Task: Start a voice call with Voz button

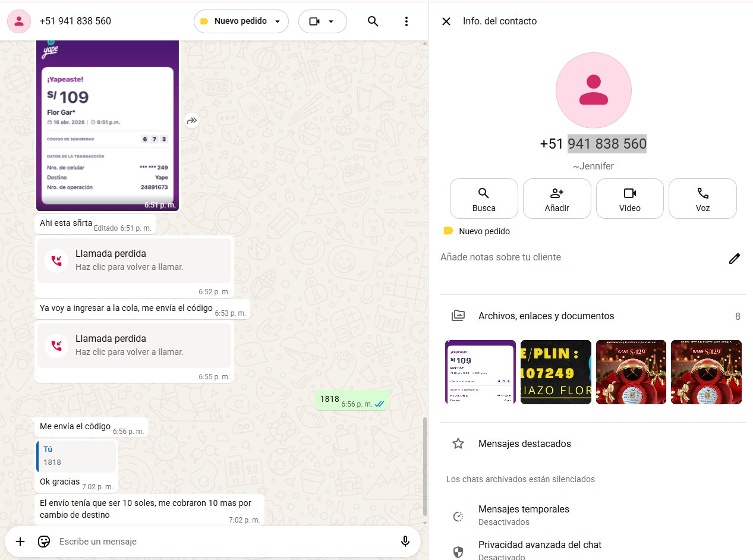Action: [x=702, y=199]
